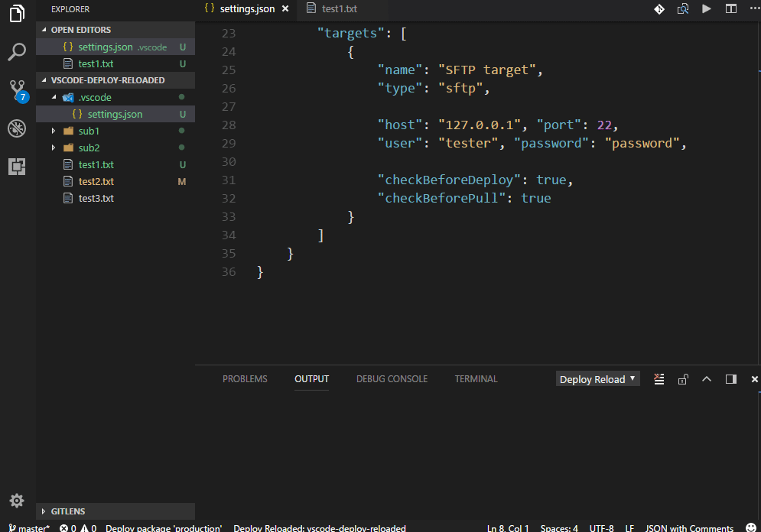The height and width of the screenshot is (532, 761).
Task: Open test1.txt in the workspace tree
Action: [115, 164]
